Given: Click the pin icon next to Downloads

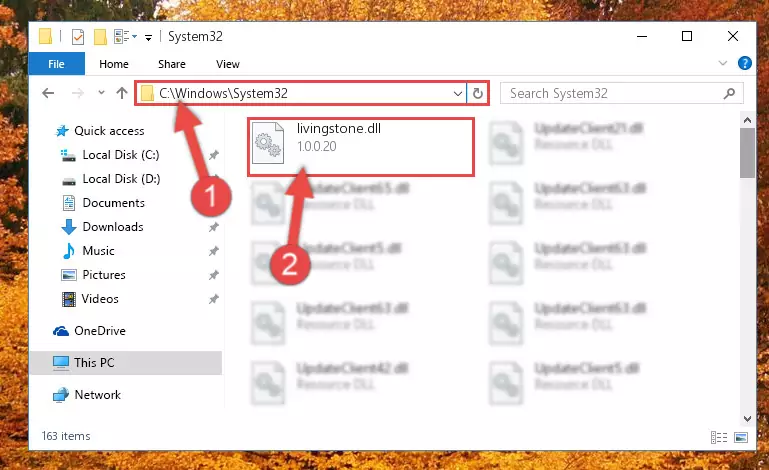Looking at the screenshot, I should [x=213, y=227].
